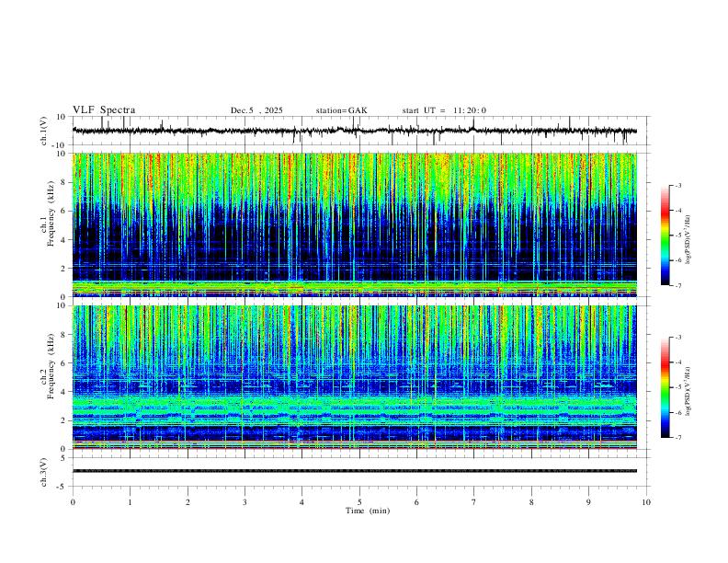Click the ch.3 voltage trace panel

pyautogui.click(x=360, y=472)
